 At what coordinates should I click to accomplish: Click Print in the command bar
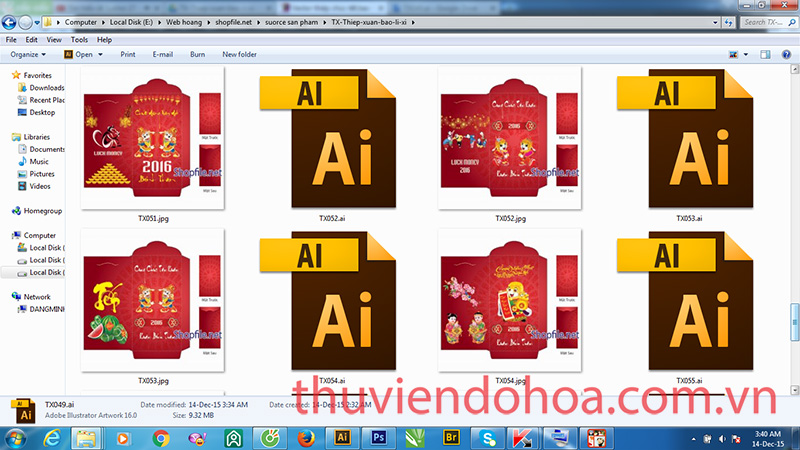pyautogui.click(x=128, y=55)
